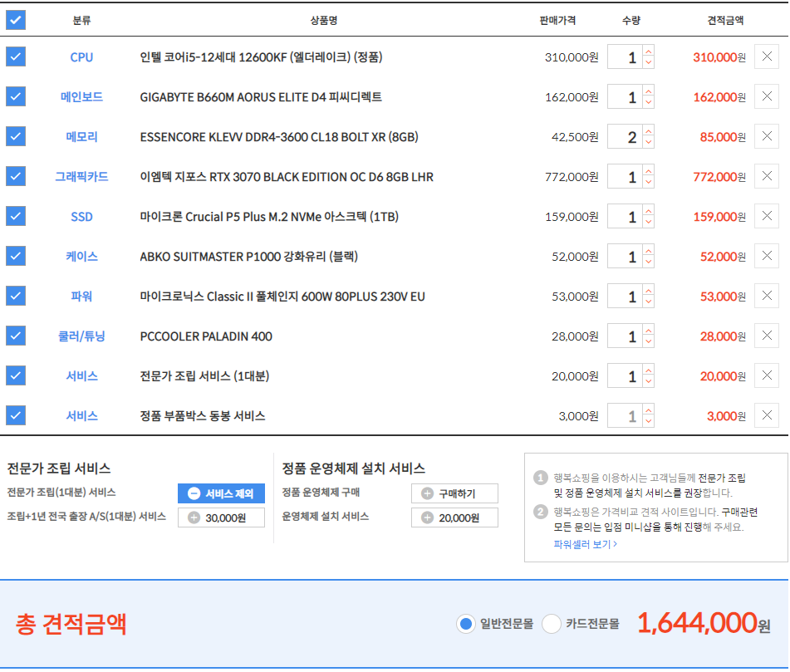Open the 쿨러/튜닝 category link
The height and width of the screenshot is (672, 790).
(81, 336)
